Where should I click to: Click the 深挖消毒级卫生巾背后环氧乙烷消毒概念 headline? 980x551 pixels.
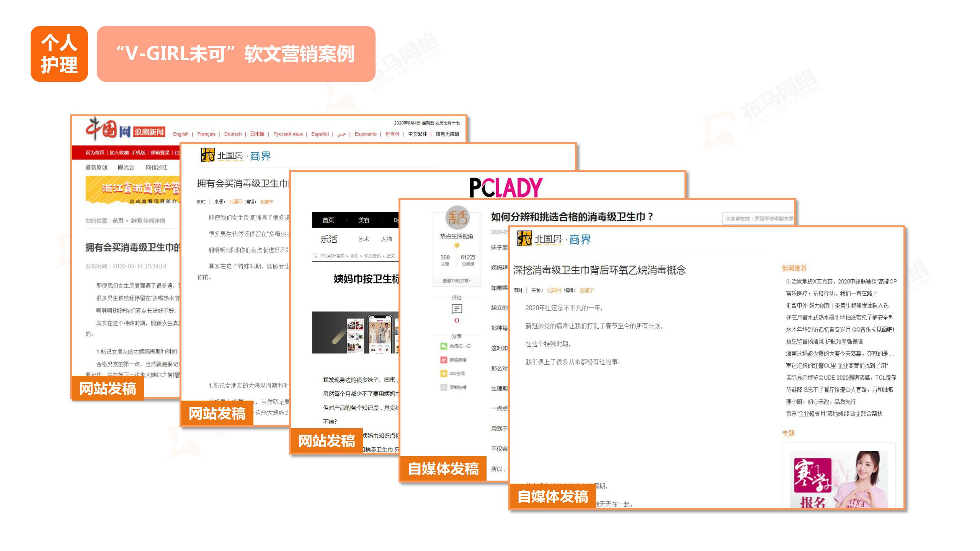(x=599, y=270)
